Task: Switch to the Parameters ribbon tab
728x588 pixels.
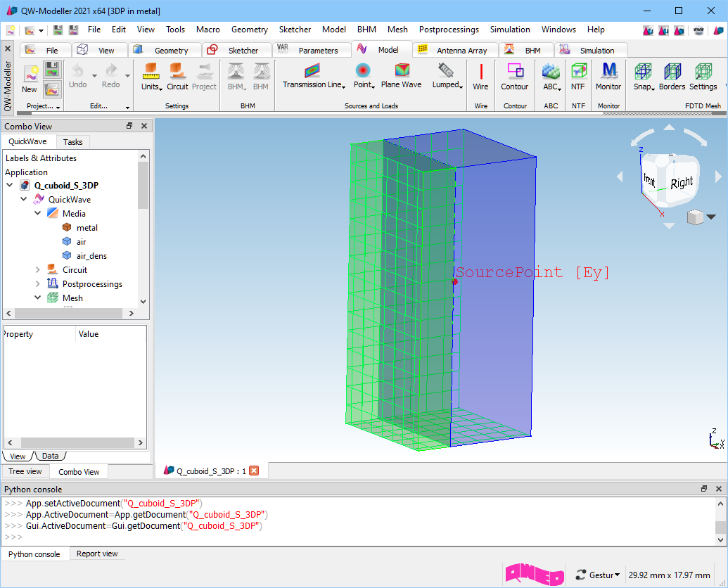Action: click(x=311, y=50)
